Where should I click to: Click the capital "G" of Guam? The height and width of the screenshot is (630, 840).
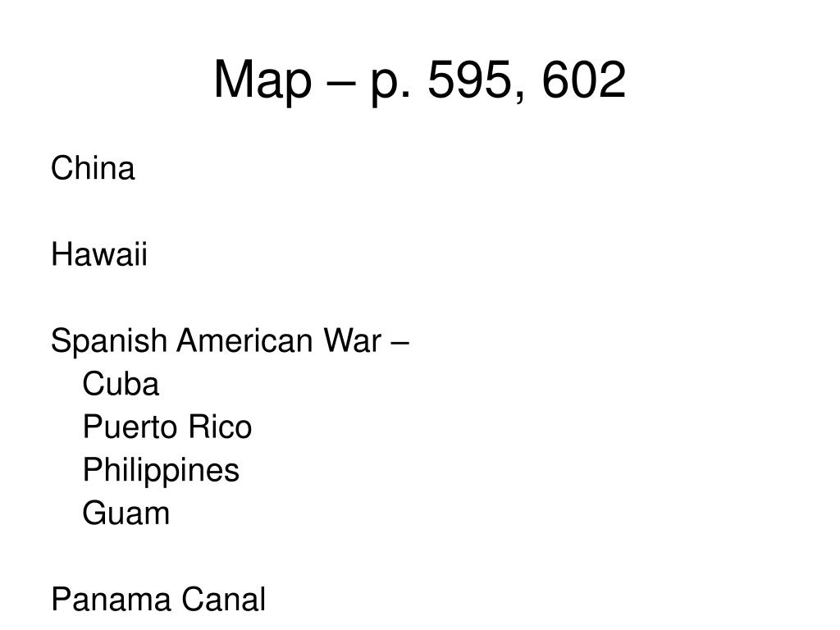pyautogui.click(x=94, y=514)
